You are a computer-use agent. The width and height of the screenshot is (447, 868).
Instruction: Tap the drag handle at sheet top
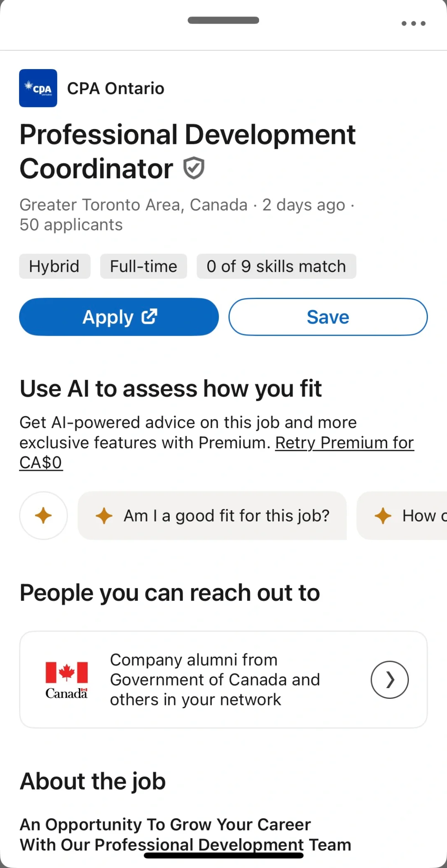(223, 20)
